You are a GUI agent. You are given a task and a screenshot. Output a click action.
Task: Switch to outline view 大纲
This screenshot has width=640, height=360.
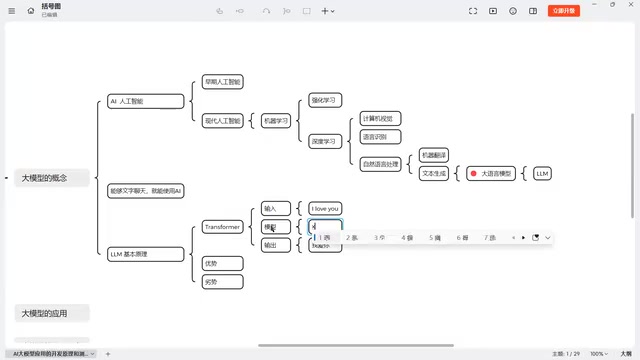[626, 353]
